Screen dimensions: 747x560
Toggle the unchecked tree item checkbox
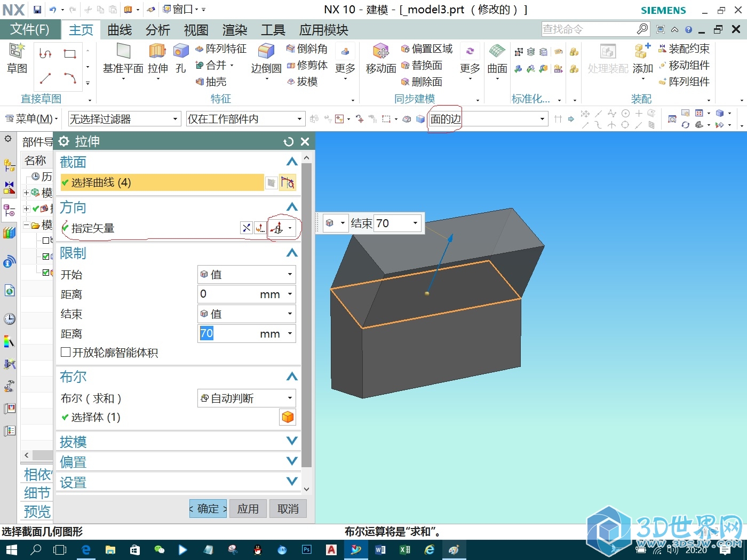(46, 241)
